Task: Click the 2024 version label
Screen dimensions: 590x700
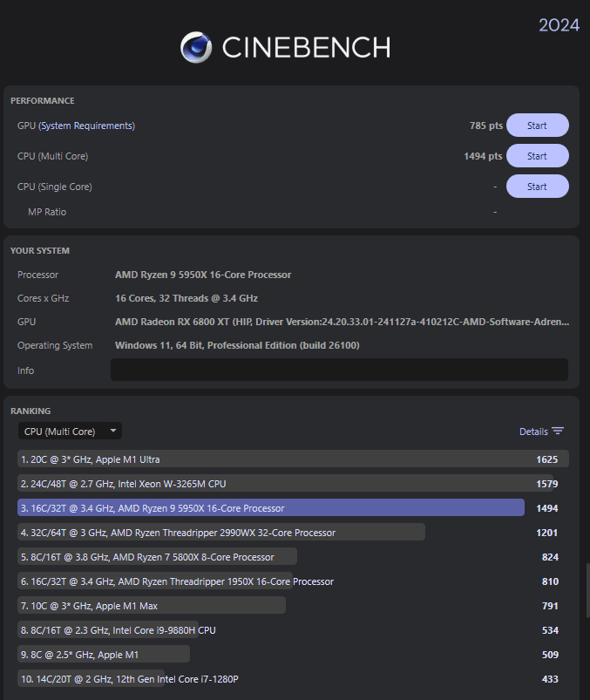Action: (x=559, y=25)
